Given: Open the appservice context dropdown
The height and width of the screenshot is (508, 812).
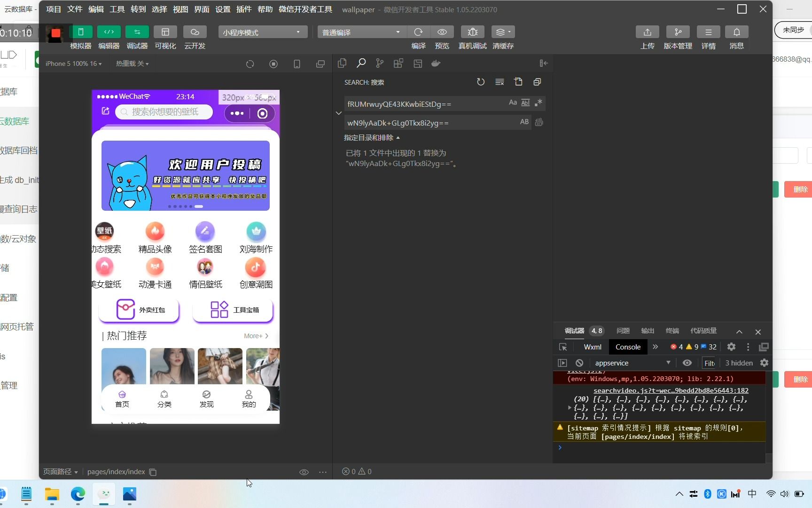Looking at the screenshot, I should pyautogui.click(x=632, y=363).
